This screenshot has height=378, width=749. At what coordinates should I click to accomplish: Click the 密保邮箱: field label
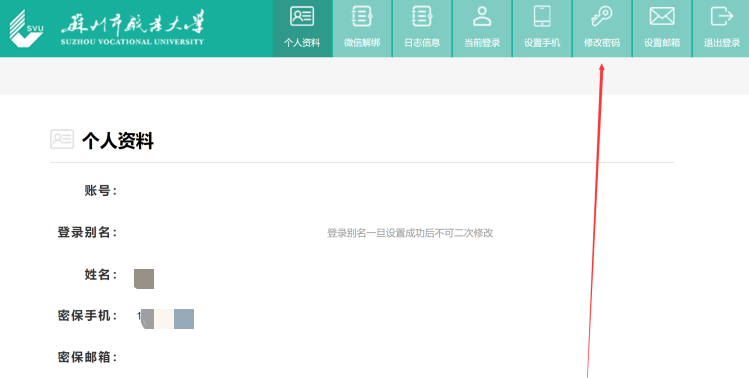[87, 357]
